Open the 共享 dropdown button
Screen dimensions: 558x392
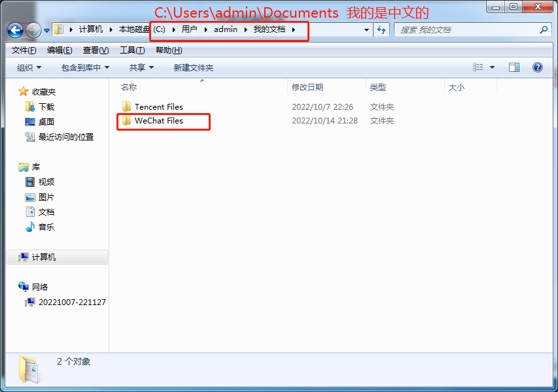coord(141,67)
